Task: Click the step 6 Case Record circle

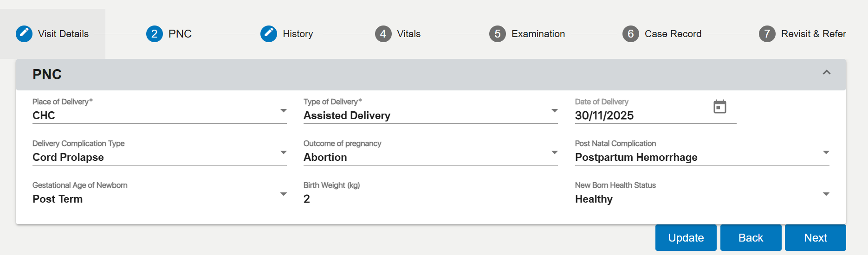Action: coord(630,34)
